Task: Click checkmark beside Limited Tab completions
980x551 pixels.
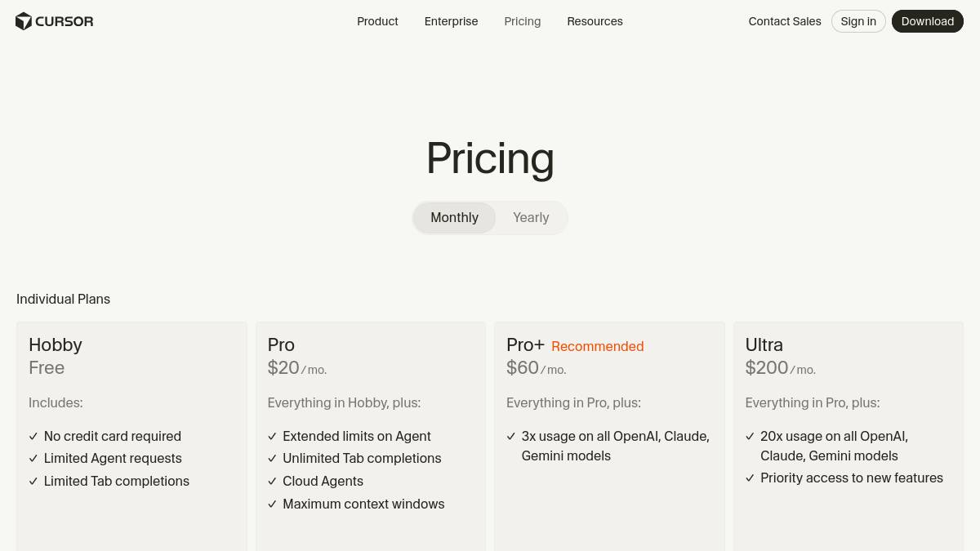Action: pos(33,482)
